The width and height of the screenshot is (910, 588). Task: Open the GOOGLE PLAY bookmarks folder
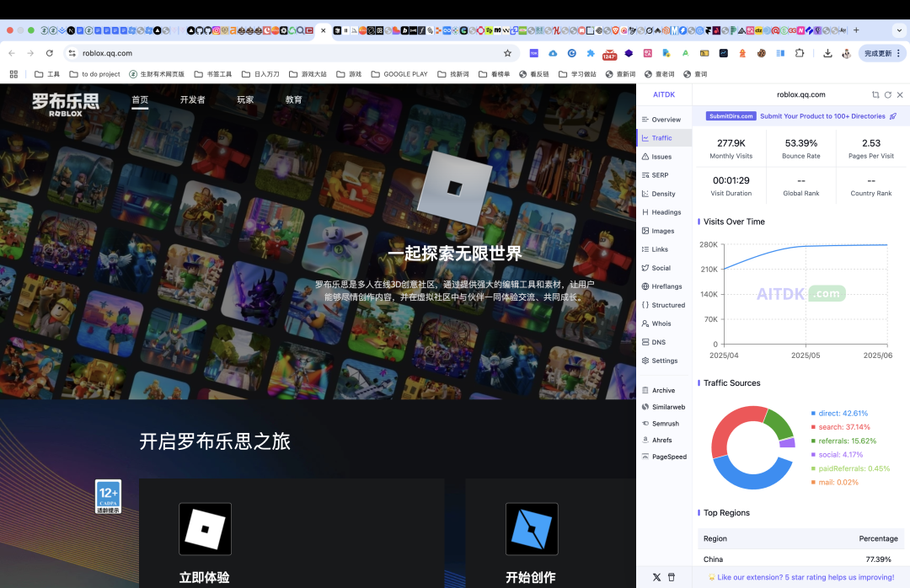tap(399, 74)
